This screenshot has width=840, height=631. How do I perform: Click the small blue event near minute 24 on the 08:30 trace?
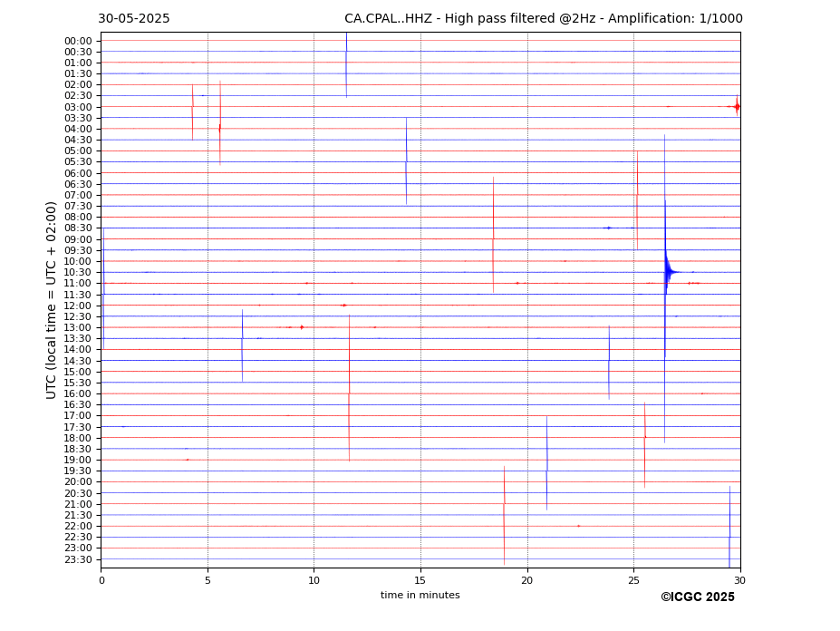[607, 228]
